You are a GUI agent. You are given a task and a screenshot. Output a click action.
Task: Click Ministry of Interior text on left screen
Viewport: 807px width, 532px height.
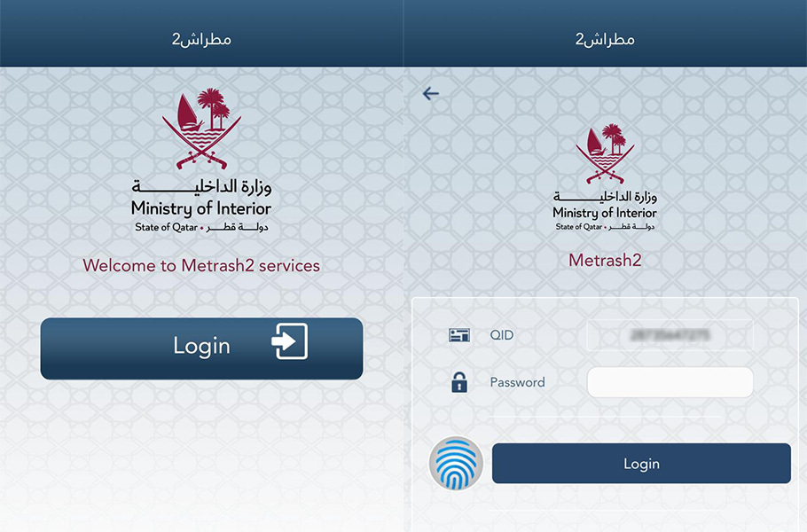click(201, 208)
